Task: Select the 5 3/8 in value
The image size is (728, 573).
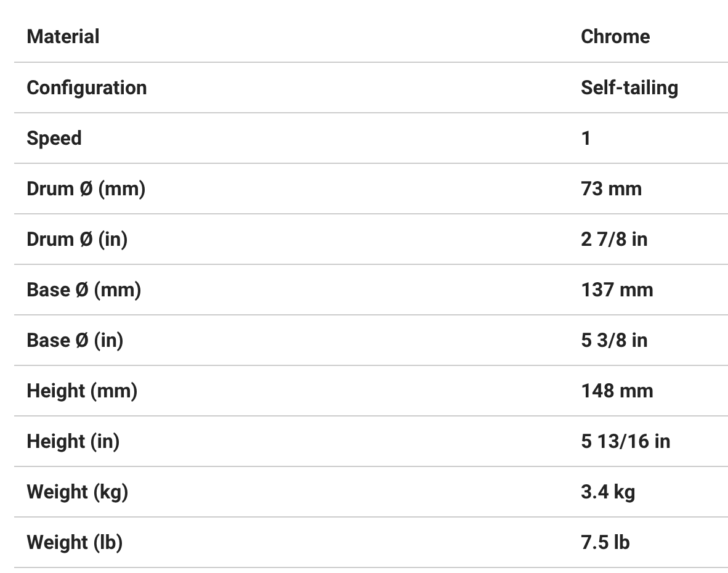Action: pos(613,340)
